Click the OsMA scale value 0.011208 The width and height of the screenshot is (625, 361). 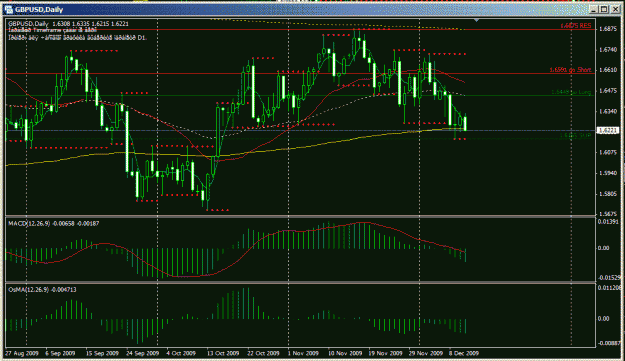[x=609, y=287]
